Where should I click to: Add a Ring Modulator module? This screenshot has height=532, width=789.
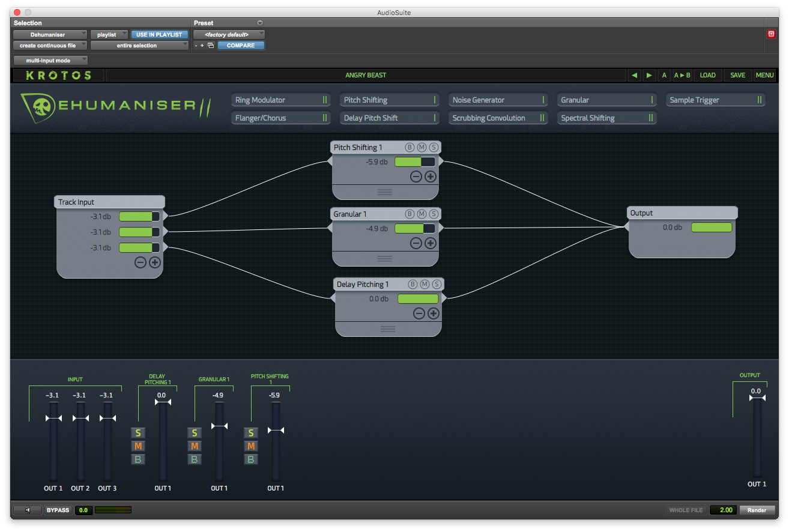point(280,100)
